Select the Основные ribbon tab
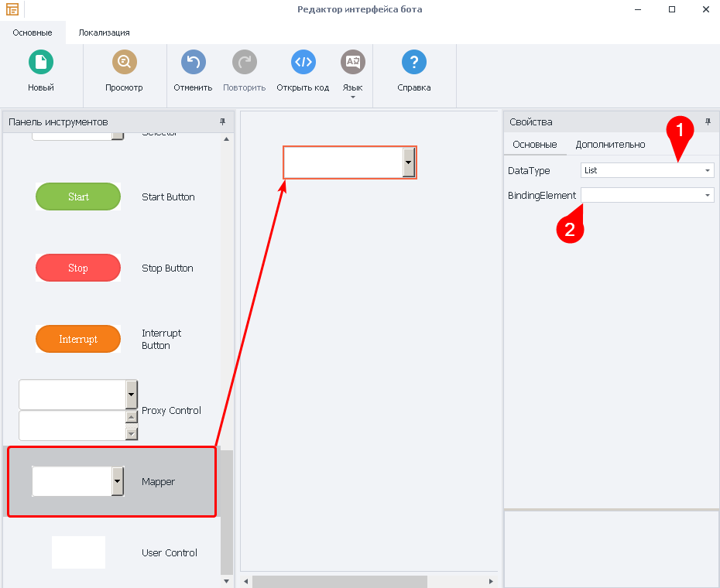The height and width of the screenshot is (588, 720). 33,33
